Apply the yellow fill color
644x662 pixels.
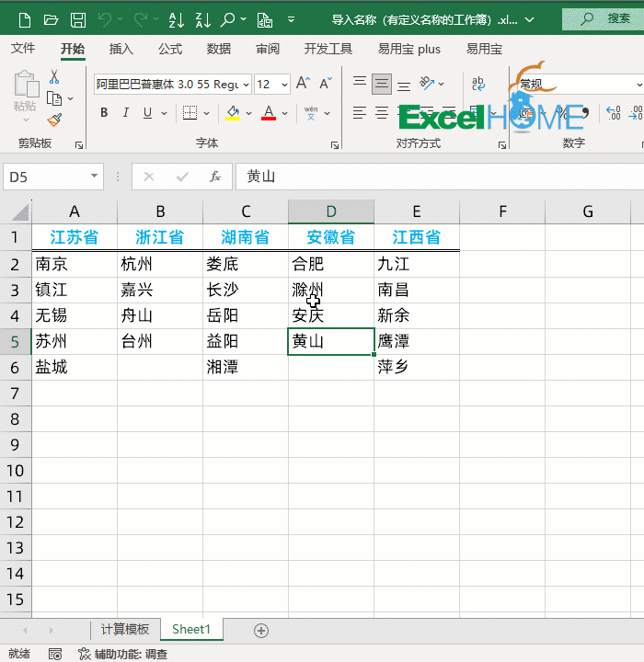(x=233, y=113)
